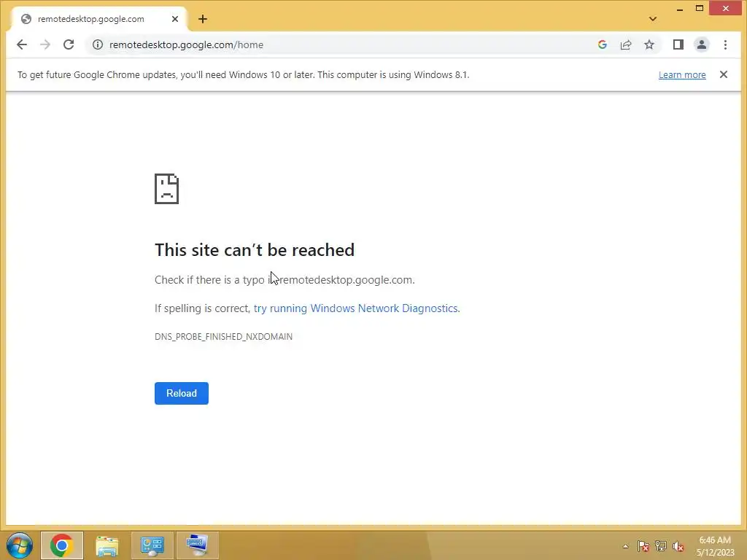Run Windows Network Diagnostics link
The height and width of the screenshot is (560, 747).
click(357, 308)
